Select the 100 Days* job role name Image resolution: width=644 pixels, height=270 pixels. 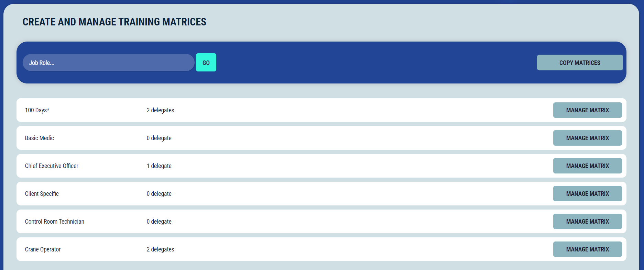point(37,110)
